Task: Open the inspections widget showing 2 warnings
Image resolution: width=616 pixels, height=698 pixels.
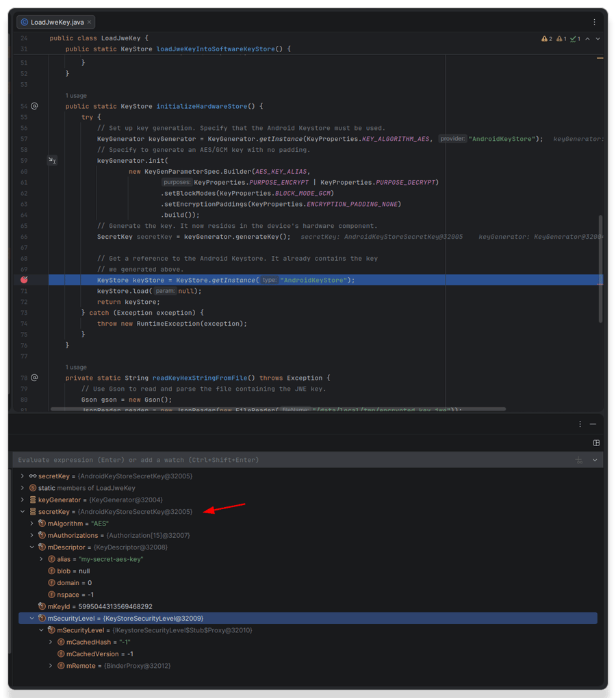Action: pyautogui.click(x=546, y=38)
